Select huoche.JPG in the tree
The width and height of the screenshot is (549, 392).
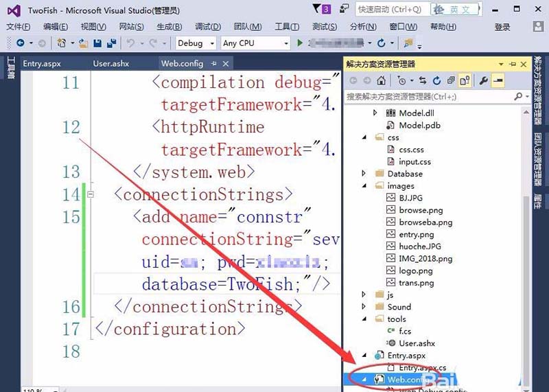420,246
